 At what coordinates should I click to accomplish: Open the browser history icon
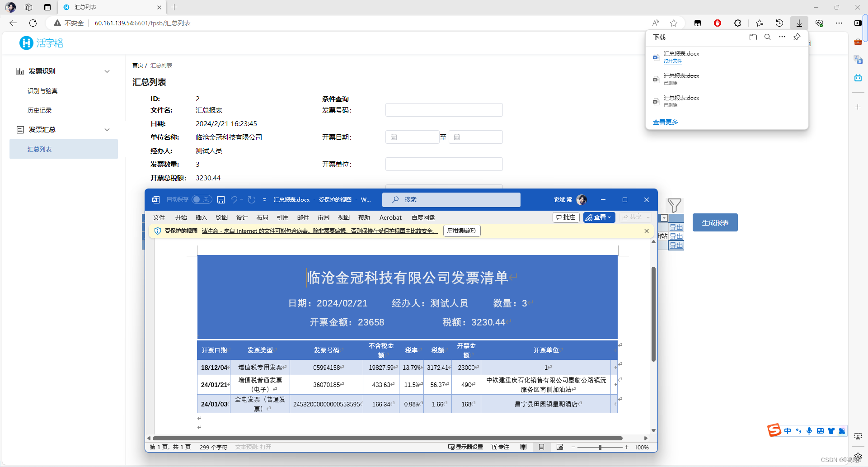(779, 23)
